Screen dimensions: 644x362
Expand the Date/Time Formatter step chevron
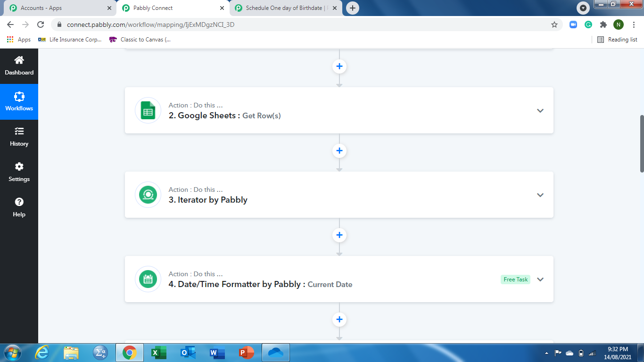tap(540, 280)
